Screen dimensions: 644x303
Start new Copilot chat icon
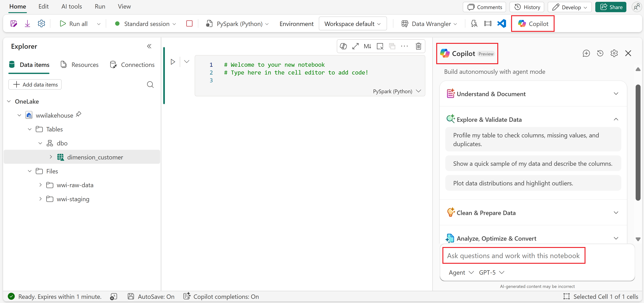pyautogui.click(x=586, y=53)
